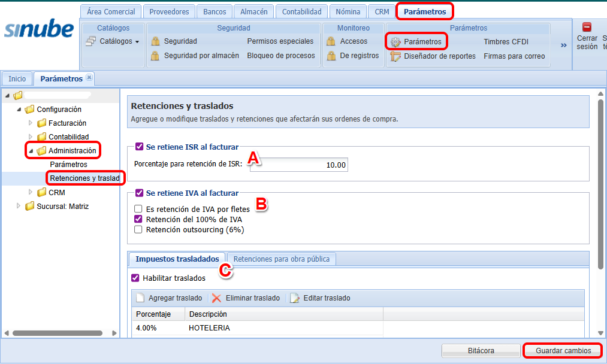Open the Contabilidad ribbon tab
Image resolution: width=607 pixels, height=364 pixels.
pyautogui.click(x=302, y=11)
